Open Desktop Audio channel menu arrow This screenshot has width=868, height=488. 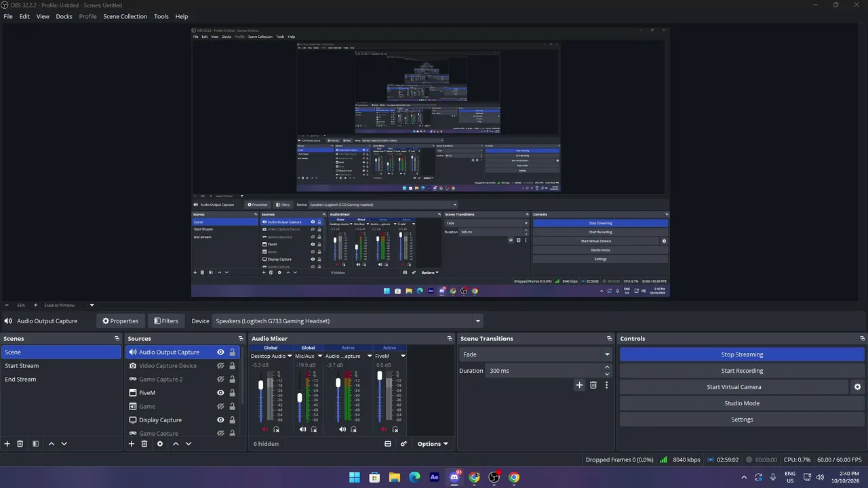[x=290, y=356]
